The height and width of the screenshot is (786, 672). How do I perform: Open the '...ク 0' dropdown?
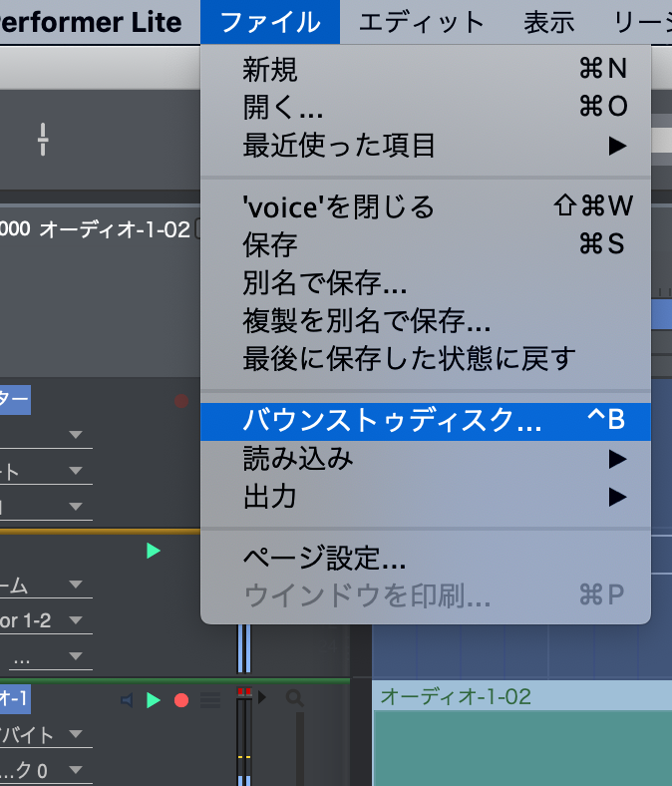coord(46,770)
